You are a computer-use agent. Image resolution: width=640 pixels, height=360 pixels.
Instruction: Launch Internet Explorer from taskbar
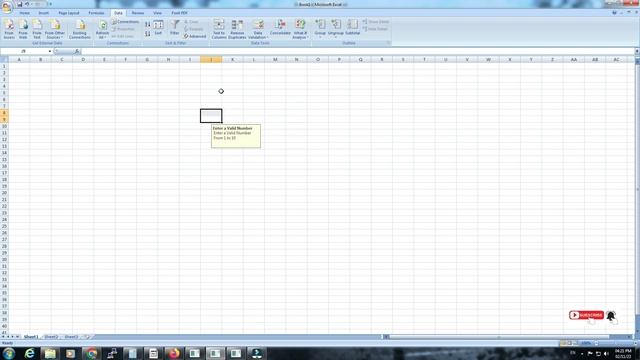pos(29,353)
